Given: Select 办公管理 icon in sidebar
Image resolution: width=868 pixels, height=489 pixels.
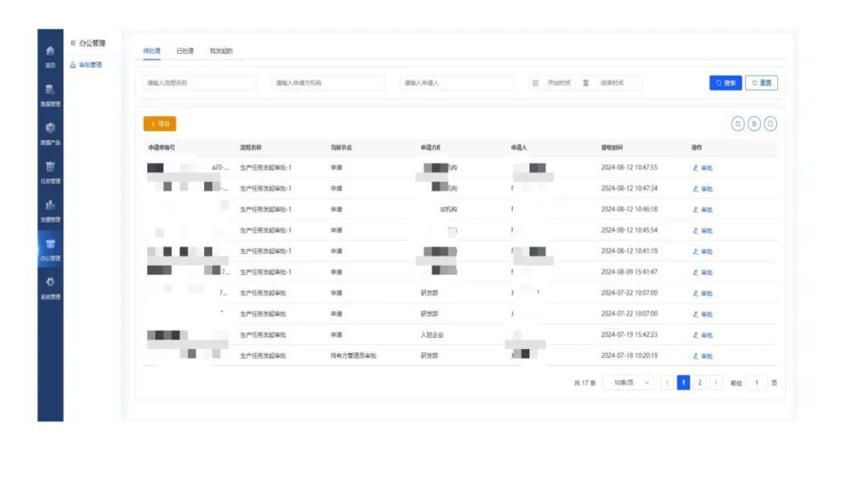Looking at the screenshot, I should [x=51, y=244].
